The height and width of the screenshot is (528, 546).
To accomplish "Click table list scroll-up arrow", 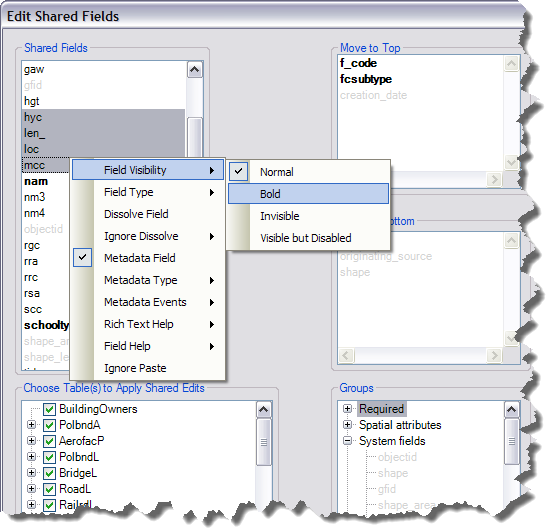I will [264, 410].
